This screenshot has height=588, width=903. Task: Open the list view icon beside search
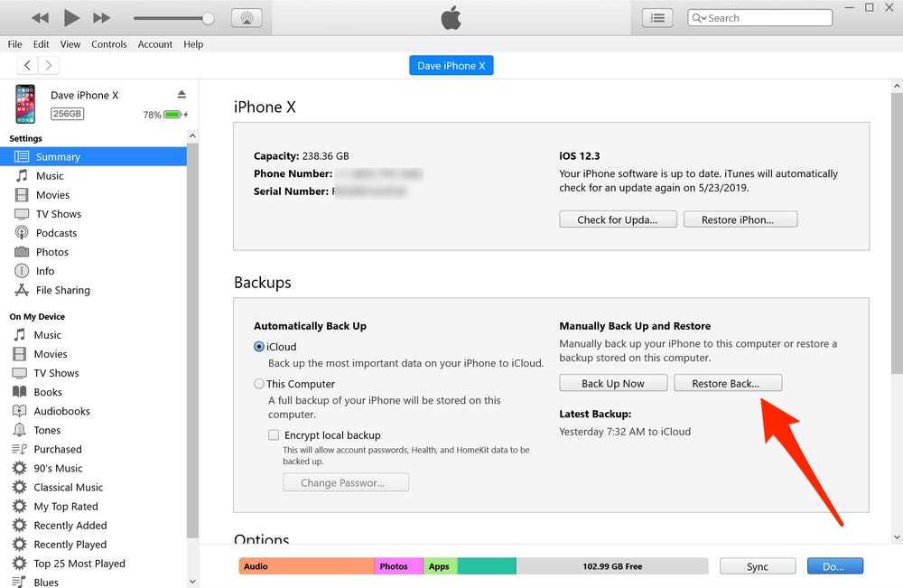click(x=658, y=18)
